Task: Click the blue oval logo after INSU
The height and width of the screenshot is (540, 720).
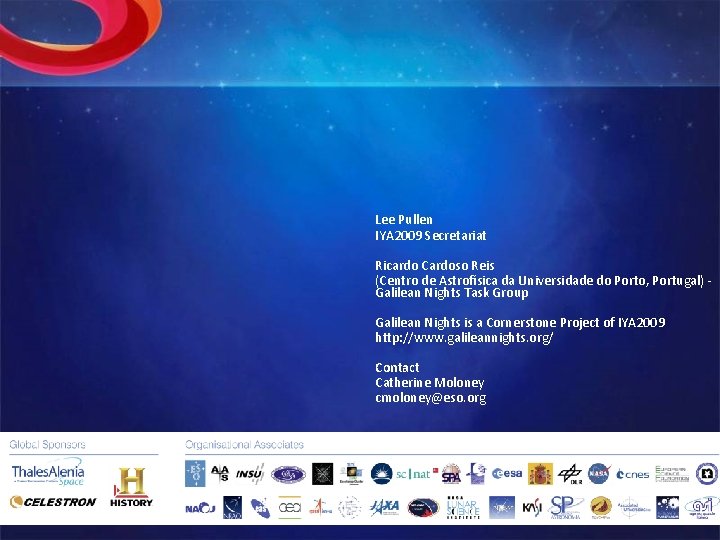Action: tap(288, 474)
